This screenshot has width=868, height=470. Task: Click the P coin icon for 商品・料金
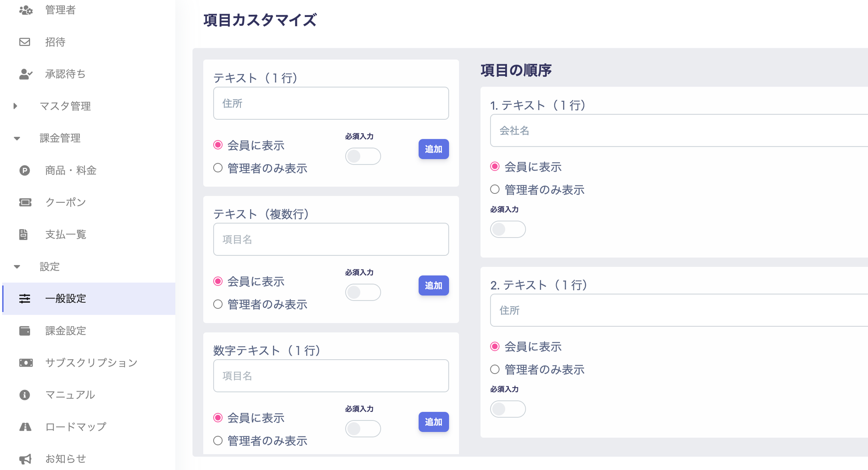25,171
